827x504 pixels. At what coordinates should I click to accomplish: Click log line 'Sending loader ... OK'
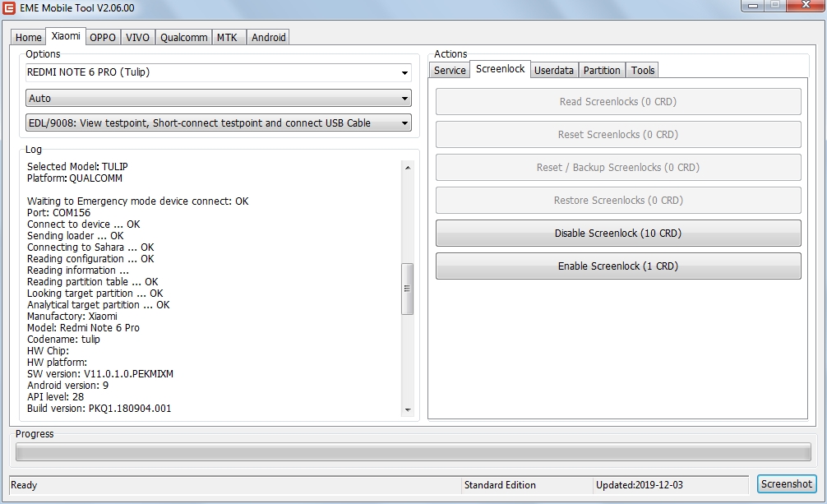tap(76, 236)
